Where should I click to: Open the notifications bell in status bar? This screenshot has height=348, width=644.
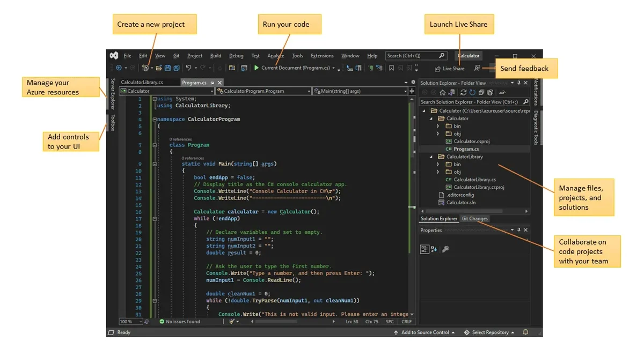click(x=525, y=332)
